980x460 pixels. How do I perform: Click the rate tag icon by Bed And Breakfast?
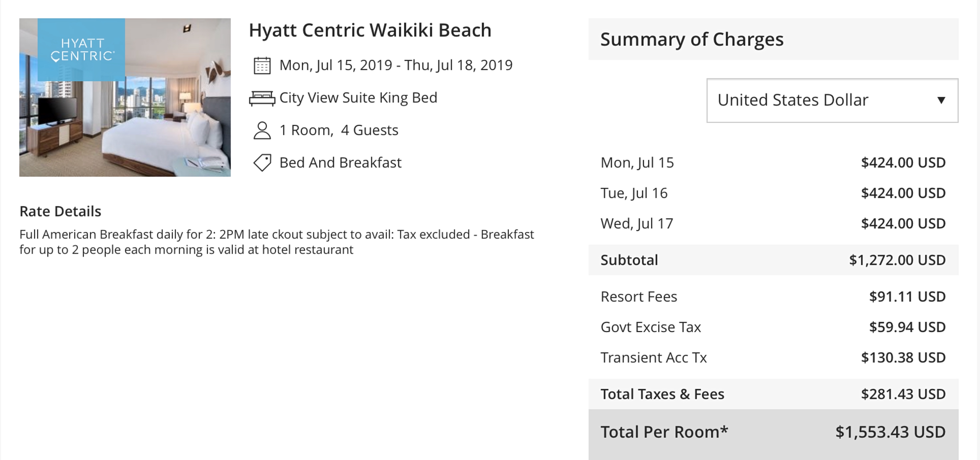(262, 163)
